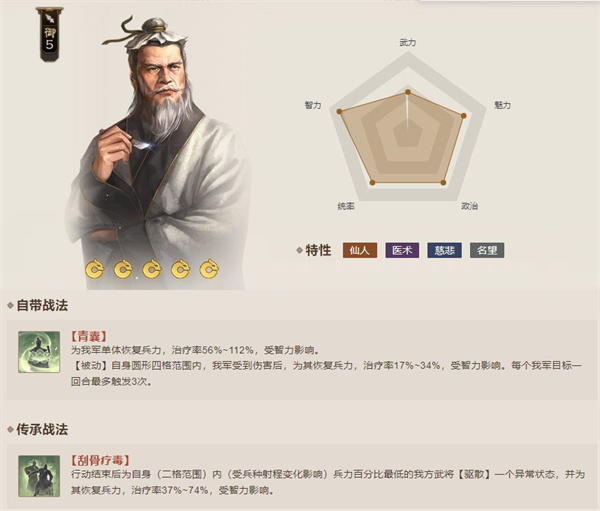Viewport: 600px width, 511px height.
Task: Click the 智力 point on radar chart
Action: [x=339, y=111]
